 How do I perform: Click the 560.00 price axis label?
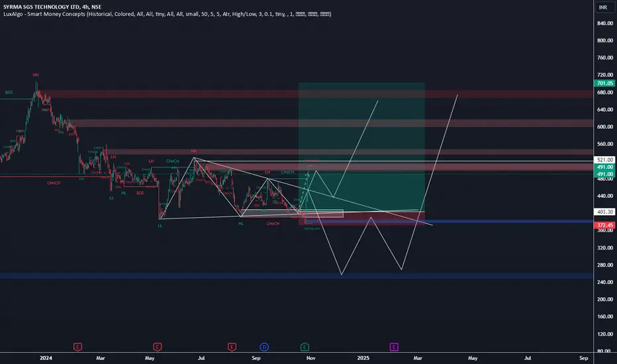[605, 144]
